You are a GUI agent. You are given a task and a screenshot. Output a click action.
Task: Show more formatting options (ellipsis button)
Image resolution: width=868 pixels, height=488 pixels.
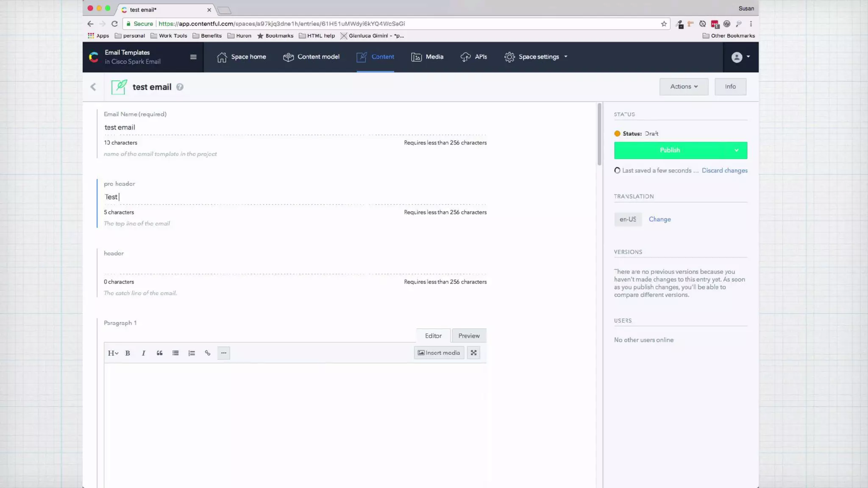click(x=223, y=353)
